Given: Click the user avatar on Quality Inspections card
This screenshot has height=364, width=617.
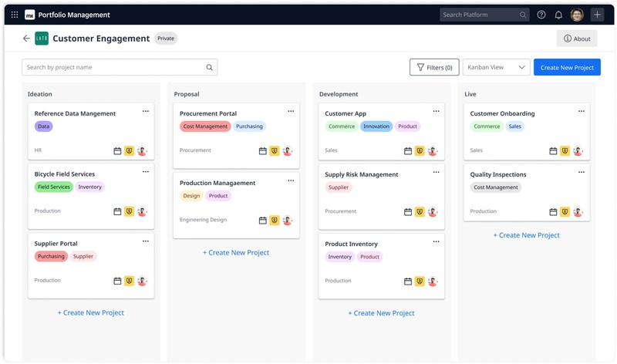Looking at the screenshot, I should 577,212.
